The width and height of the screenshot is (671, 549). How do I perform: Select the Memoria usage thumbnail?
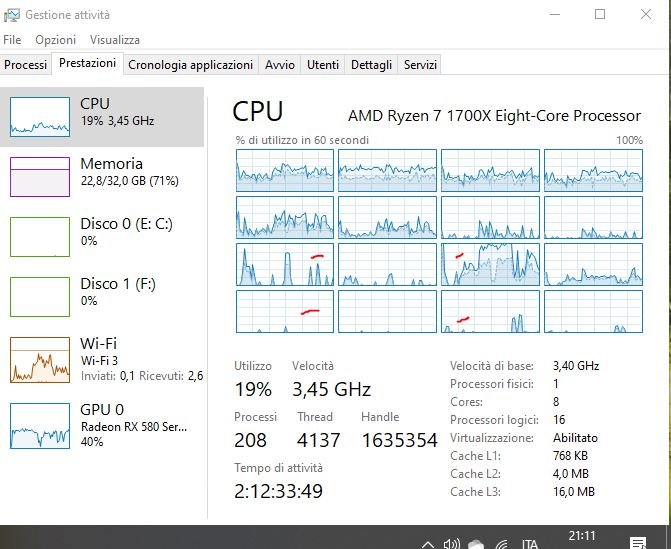point(40,177)
